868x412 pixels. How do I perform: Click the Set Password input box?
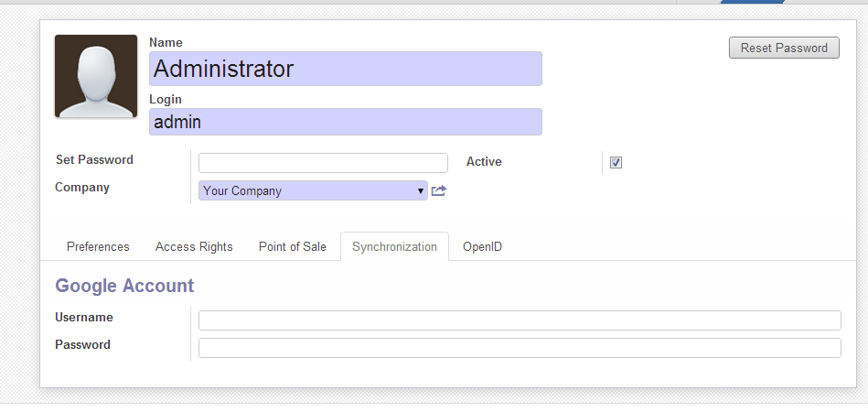(323, 163)
